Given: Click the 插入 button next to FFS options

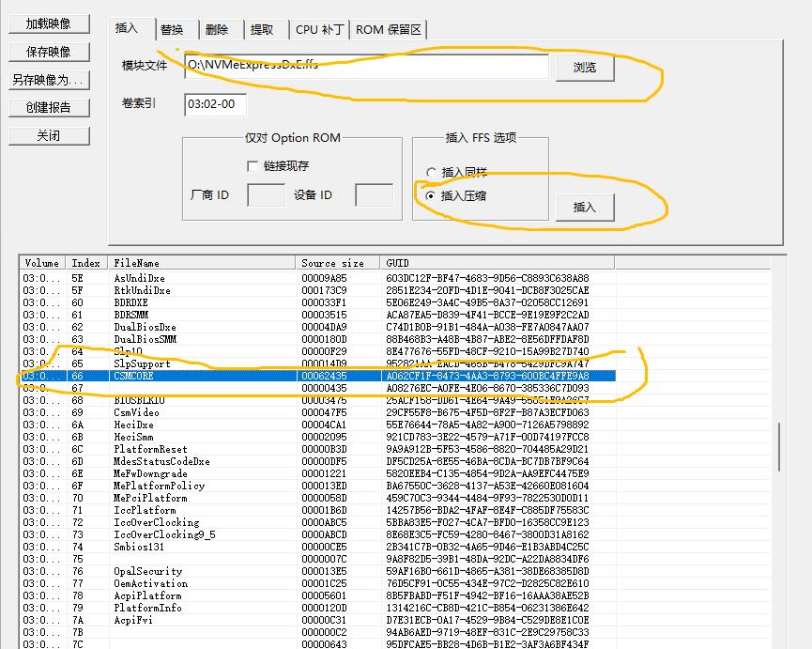Looking at the screenshot, I should tap(585, 208).
